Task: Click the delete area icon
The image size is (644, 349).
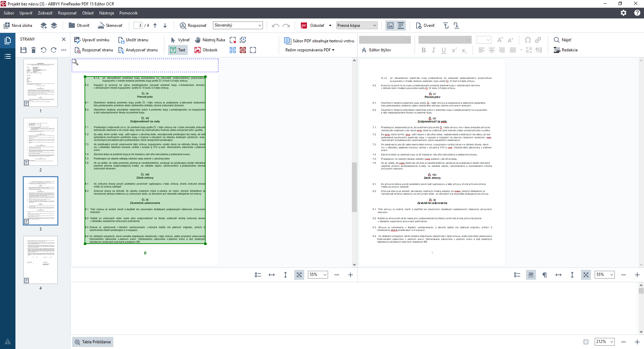Action: pyautogui.click(x=233, y=40)
